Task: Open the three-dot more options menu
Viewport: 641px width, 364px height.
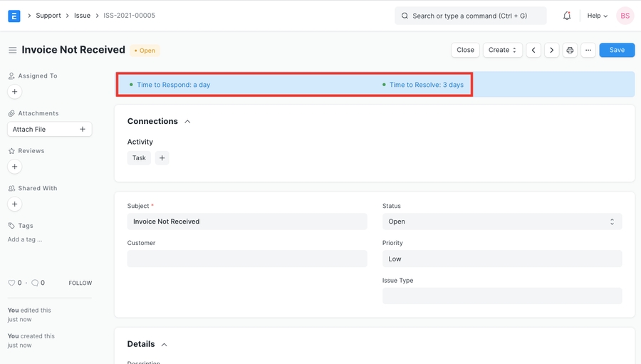Action: (588, 51)
